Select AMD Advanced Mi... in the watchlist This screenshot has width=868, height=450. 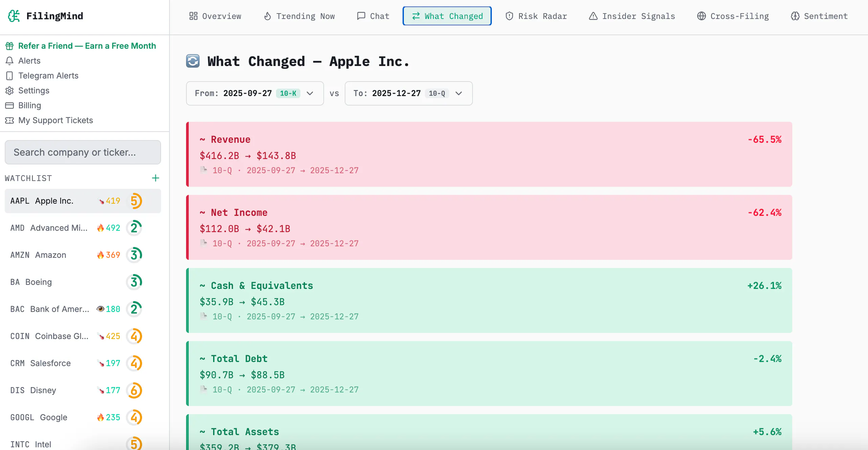click(83, 228)
